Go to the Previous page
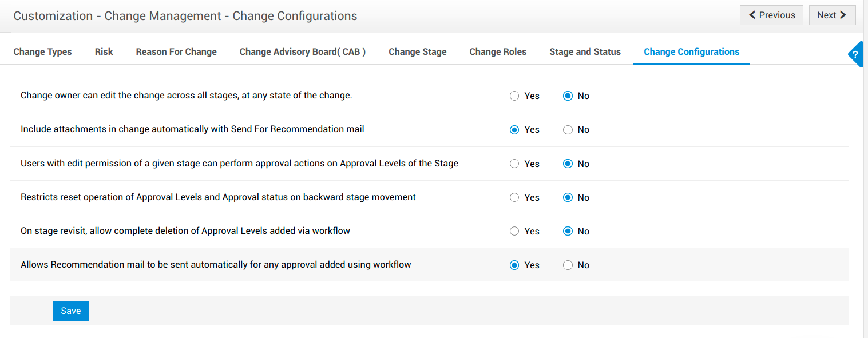868x338 pixels. pos(771,15)
